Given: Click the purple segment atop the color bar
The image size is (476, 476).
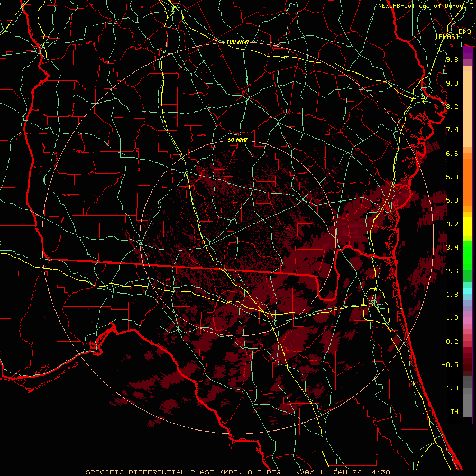Looking at the screenshot, I should [467, 53].
